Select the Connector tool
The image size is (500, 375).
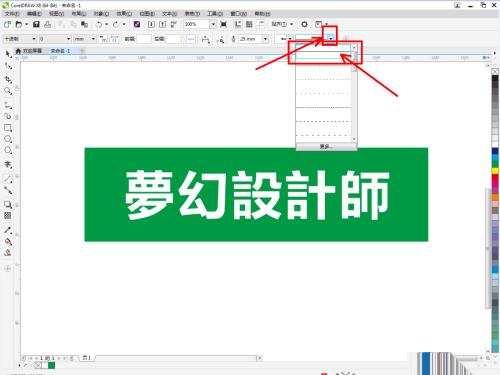click(x=8, y=190)
